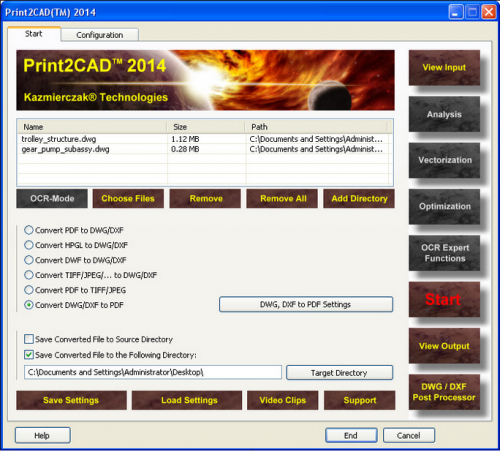Open the Configuration tab
The width and height of the screenshot is (500, 452).
pos(100,35)
